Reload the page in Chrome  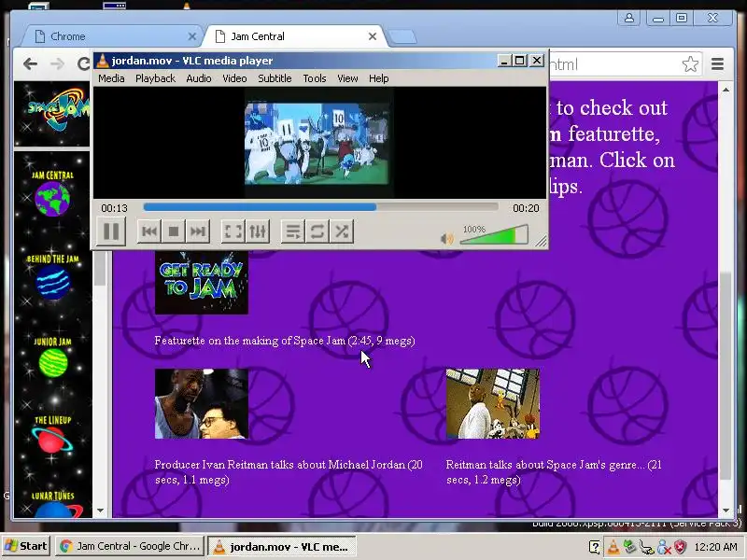(x=84, y=63)
